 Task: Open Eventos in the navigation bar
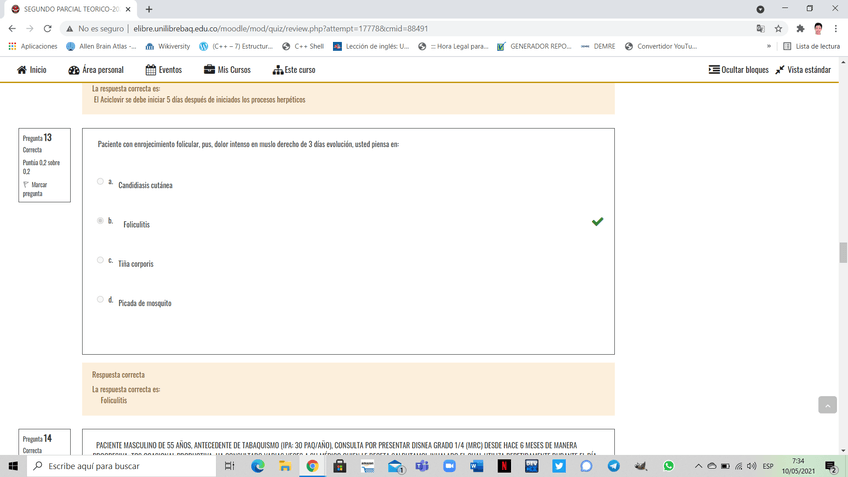pyautogui.click(x=164, y=70)
